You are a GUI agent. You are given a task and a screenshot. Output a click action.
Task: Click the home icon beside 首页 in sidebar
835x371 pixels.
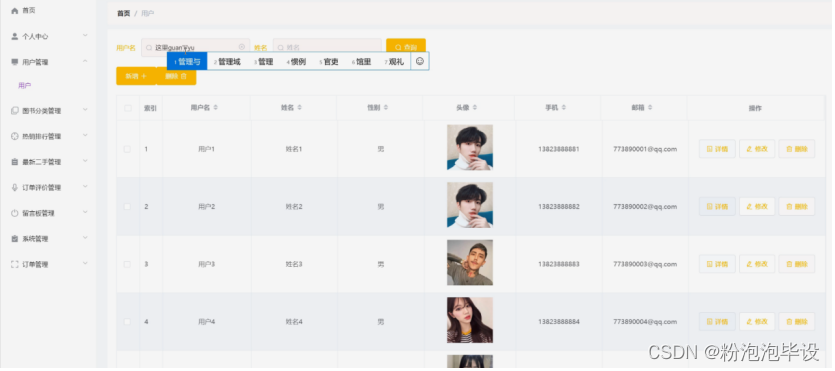point(15,11)
